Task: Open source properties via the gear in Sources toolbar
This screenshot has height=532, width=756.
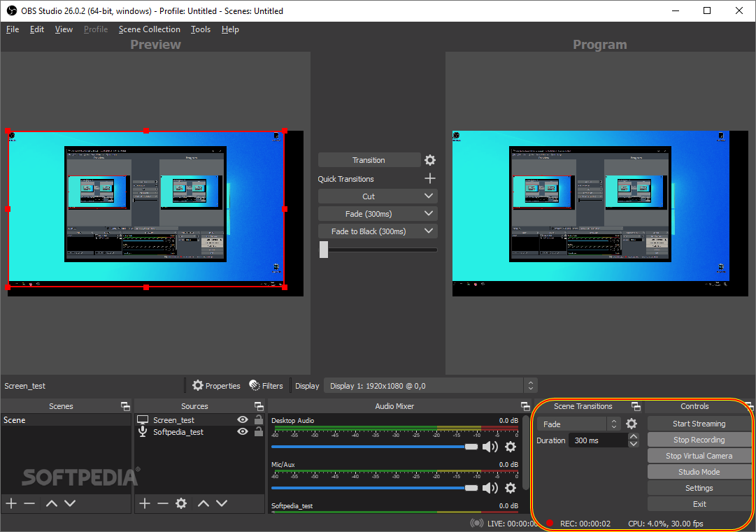Action: point(181,503)
